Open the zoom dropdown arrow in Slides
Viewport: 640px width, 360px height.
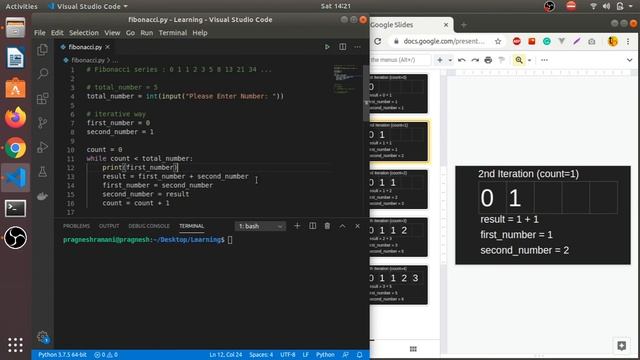[x=529, y=60]
